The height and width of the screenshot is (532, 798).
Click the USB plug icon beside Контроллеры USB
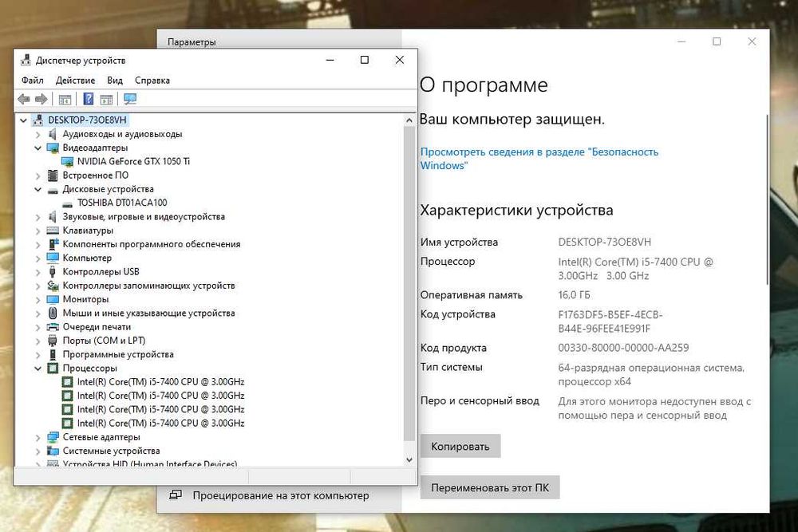(52, 272)
